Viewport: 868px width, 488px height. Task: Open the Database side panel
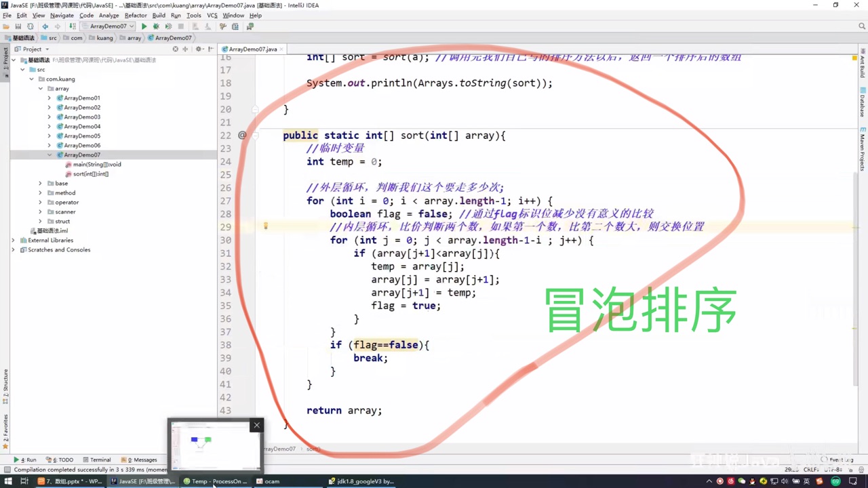pos(863,102)
